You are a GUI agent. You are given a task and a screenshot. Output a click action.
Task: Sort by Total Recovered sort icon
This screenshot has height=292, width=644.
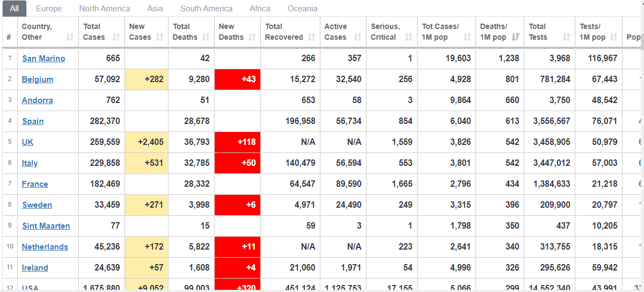coord(312,37)
